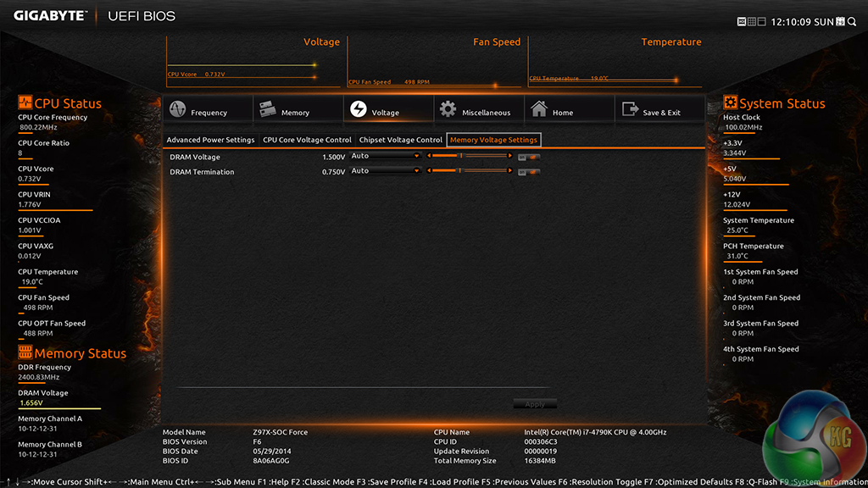This screenshot has width=868, height=488.
Task: Select the window layout icon left of the clock
Action: 762,21
